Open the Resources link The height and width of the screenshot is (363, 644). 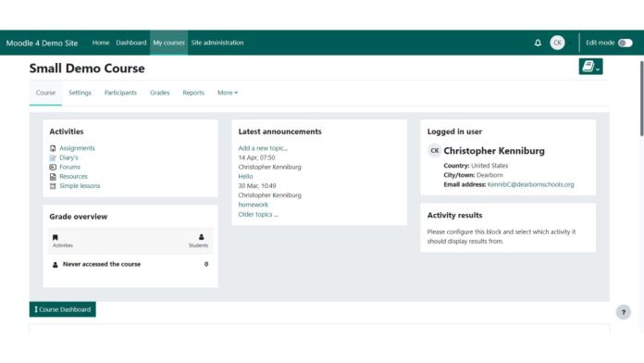click(x=73, y=176)
